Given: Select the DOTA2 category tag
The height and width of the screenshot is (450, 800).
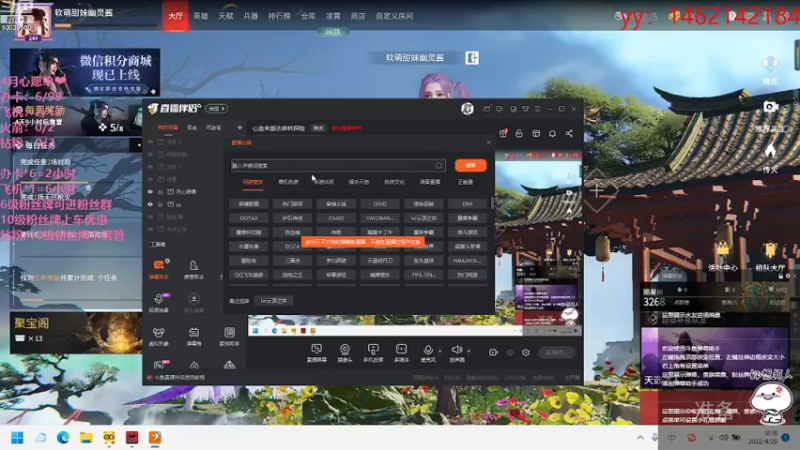Looking at the screenshot, I should [x=249, y=218].
